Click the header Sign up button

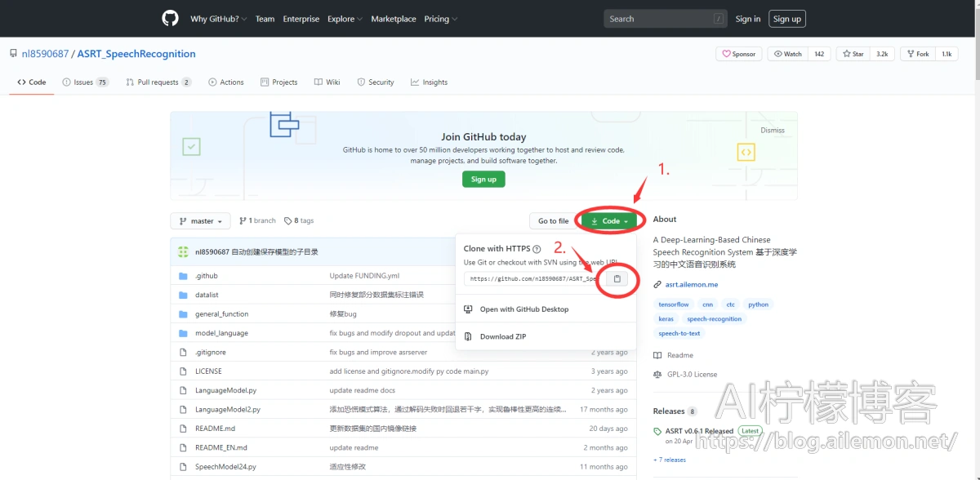coord(786,19)
